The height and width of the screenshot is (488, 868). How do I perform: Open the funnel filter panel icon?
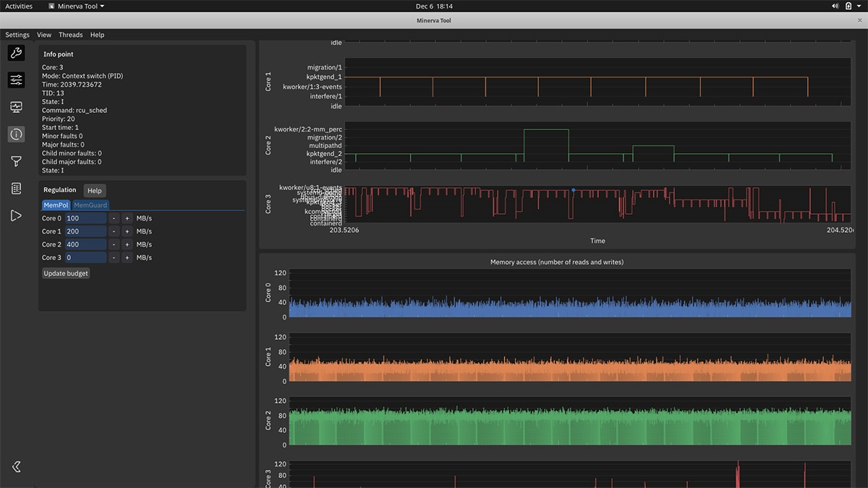point(16,161)
